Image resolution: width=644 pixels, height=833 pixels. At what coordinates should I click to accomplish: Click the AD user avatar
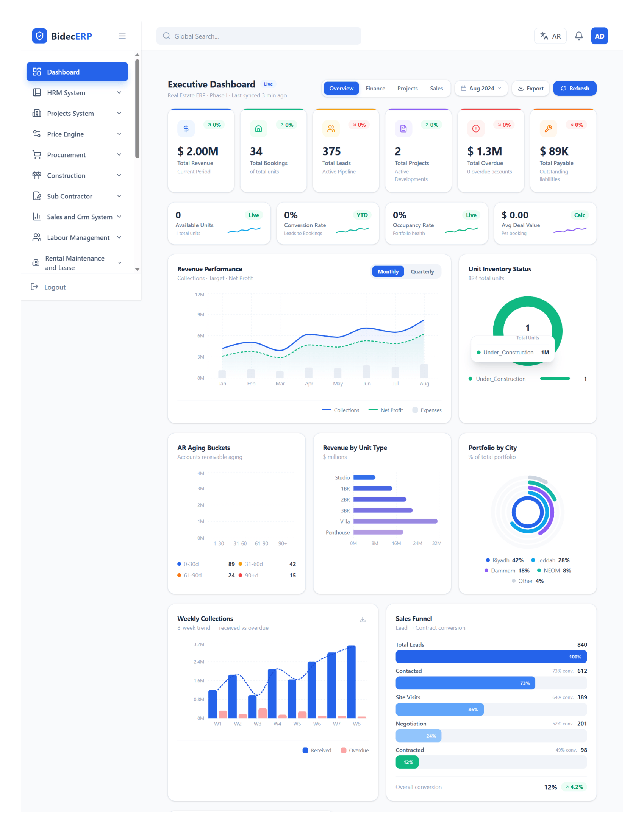click(x=599, y=36)
